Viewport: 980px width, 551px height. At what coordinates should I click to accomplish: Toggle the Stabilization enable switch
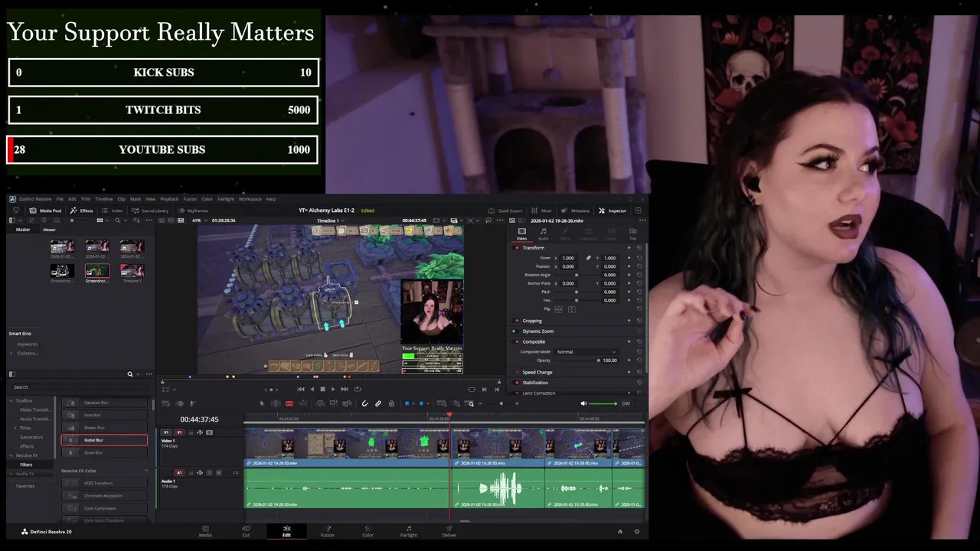[517, 383]
